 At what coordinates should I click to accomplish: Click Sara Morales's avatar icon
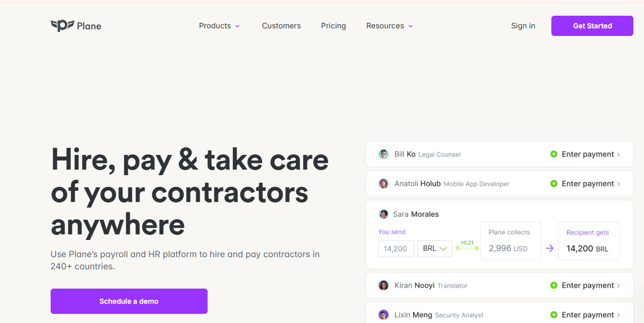(384, 214)
